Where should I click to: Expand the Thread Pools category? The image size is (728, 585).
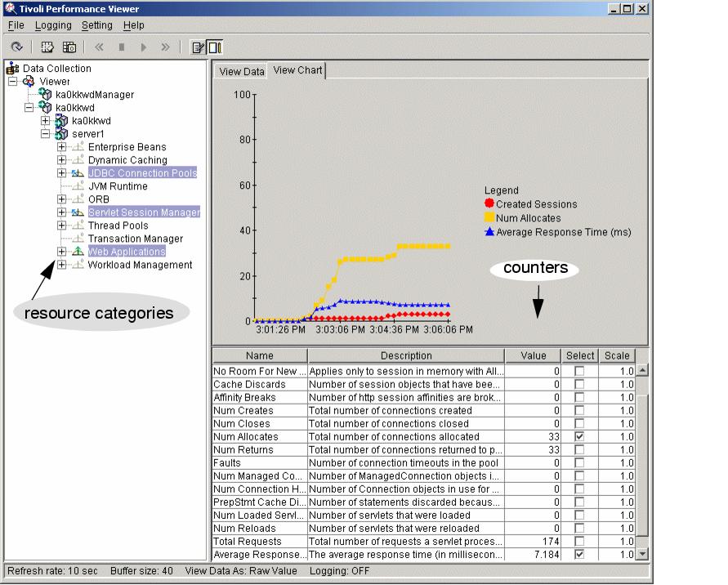tap(61, 226)
